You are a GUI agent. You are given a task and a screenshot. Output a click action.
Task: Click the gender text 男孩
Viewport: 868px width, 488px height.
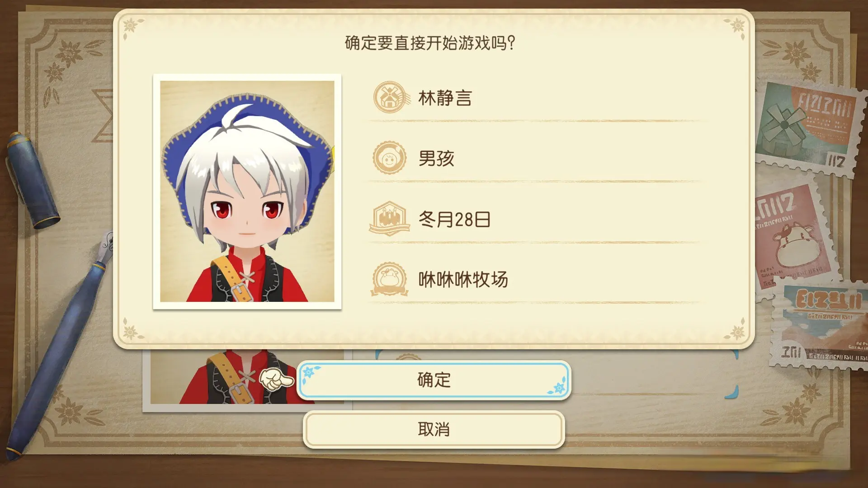pos(436,158)
